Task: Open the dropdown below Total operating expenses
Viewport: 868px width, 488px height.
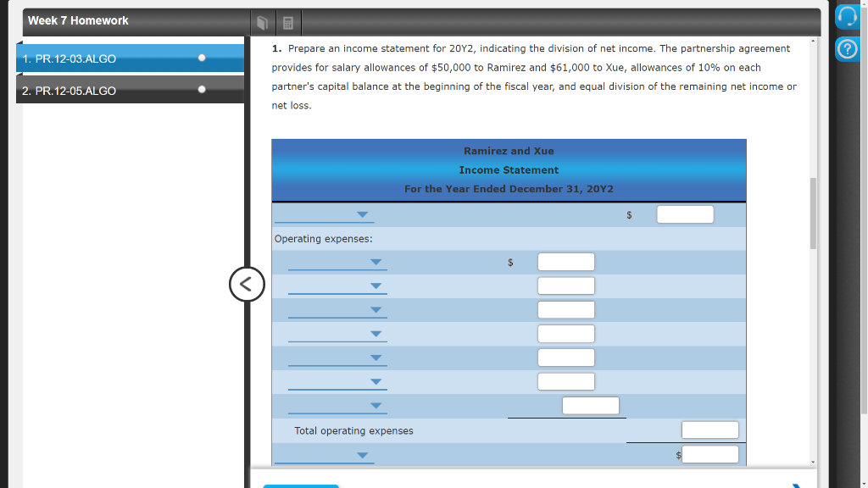Action: 325,455
